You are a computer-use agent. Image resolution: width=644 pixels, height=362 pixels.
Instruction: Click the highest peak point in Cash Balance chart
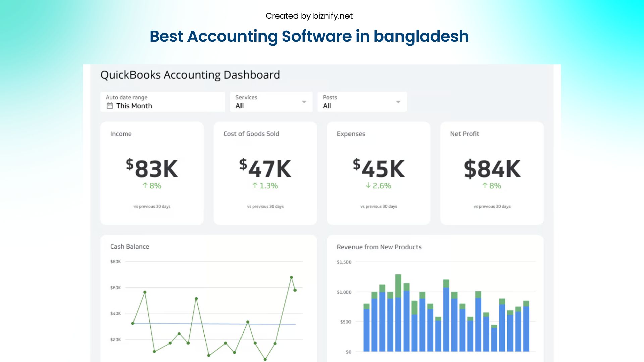pyautogui.click(x=291, y=277)
